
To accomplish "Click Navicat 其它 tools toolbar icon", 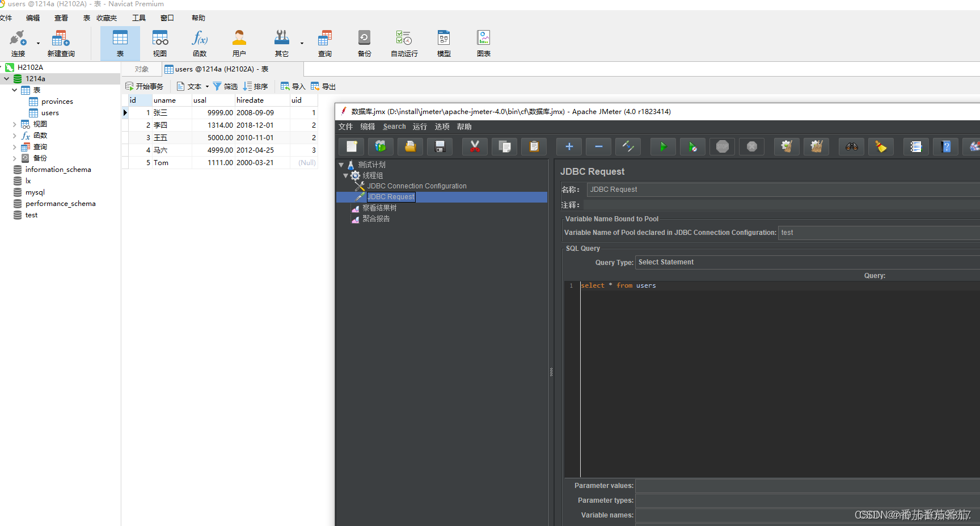I will [282, 43].
